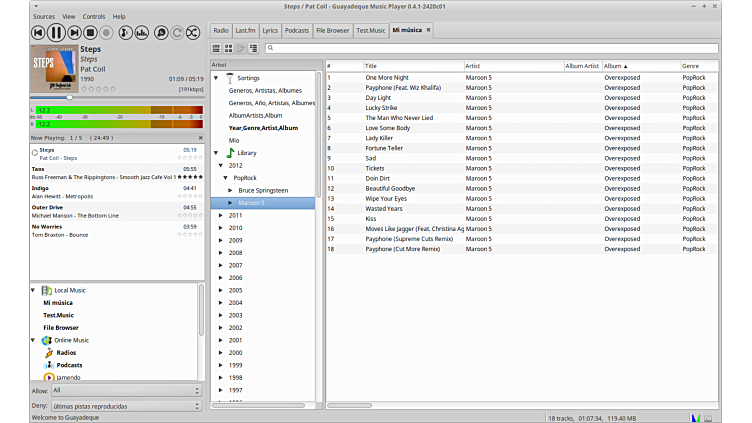752x423 pixels.
Task: Click the Podcasts icon in sources
Action: pos(47,365)
